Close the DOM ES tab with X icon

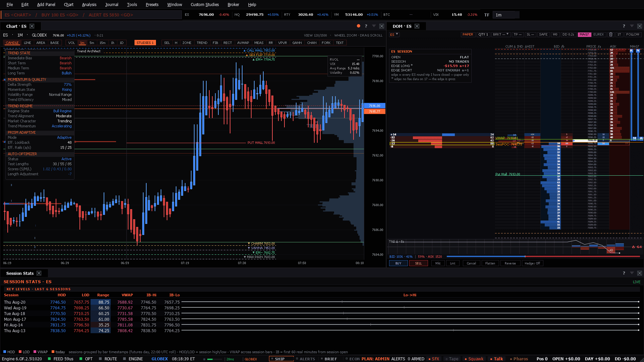[417, 26]
